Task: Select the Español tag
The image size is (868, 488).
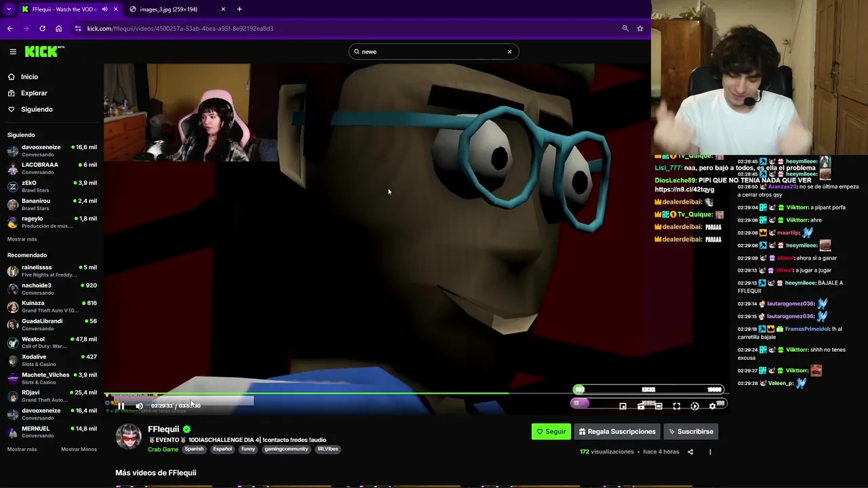Action: pos(222,449)
